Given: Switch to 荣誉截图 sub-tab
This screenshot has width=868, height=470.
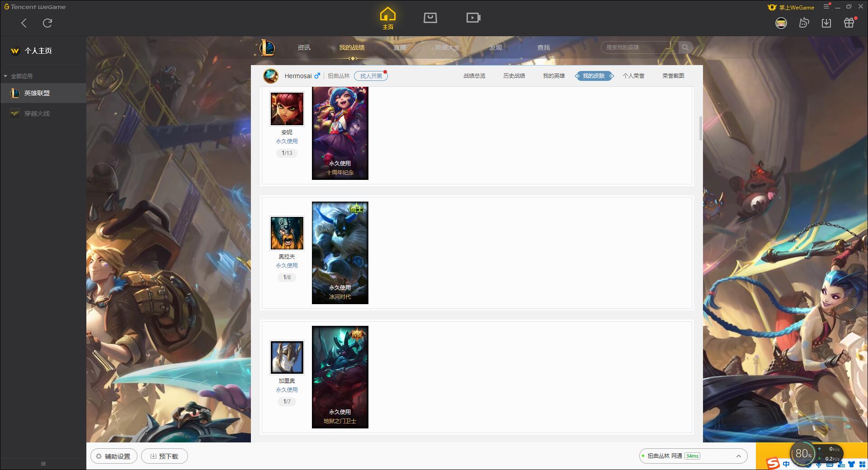Looking at the screenshot, I should [x=673, y=76].
